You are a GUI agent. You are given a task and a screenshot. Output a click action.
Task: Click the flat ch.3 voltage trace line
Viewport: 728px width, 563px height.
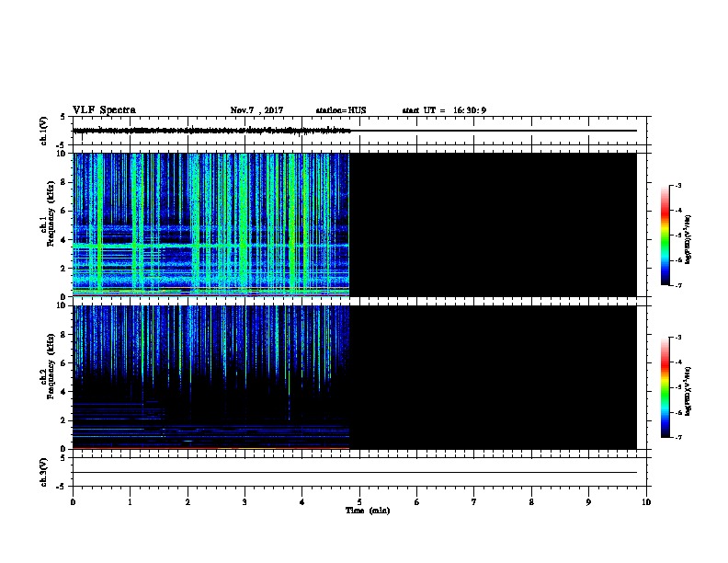355,473
